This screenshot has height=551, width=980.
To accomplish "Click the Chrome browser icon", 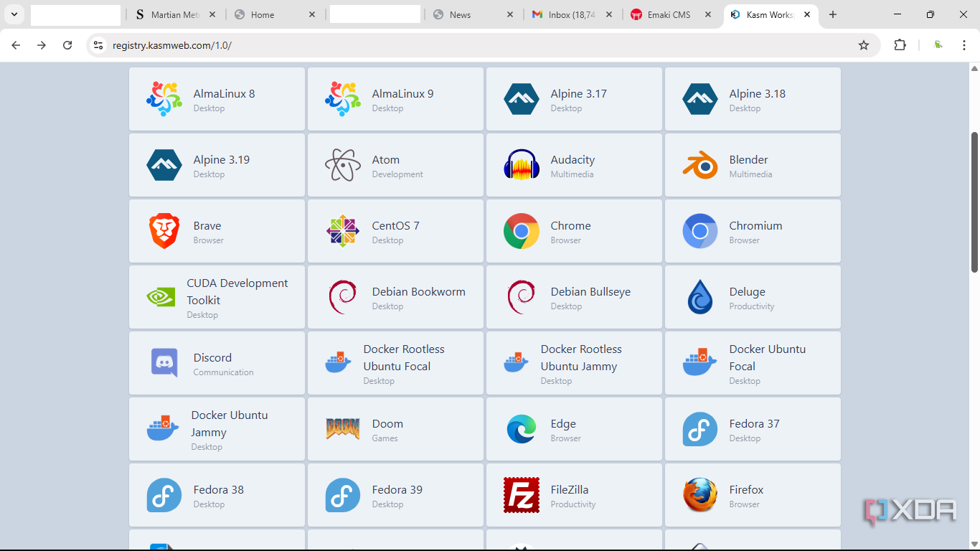I will tap(522, 231).
